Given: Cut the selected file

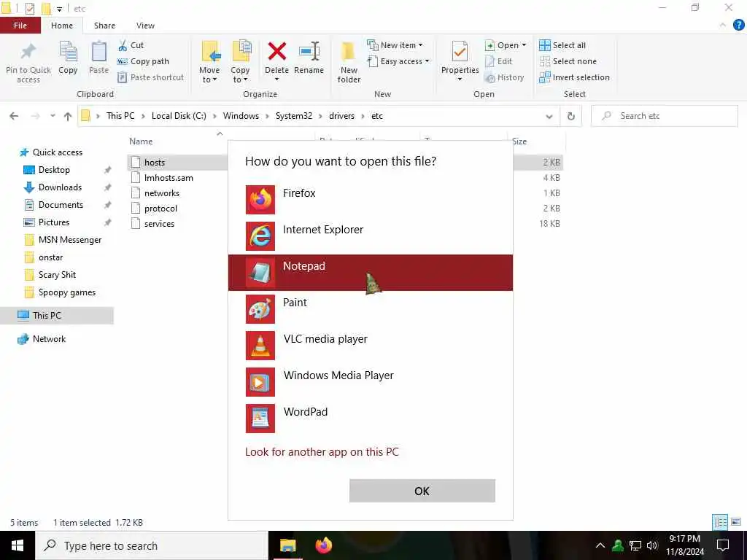Looking at the screenshot, I should point(131,45).
